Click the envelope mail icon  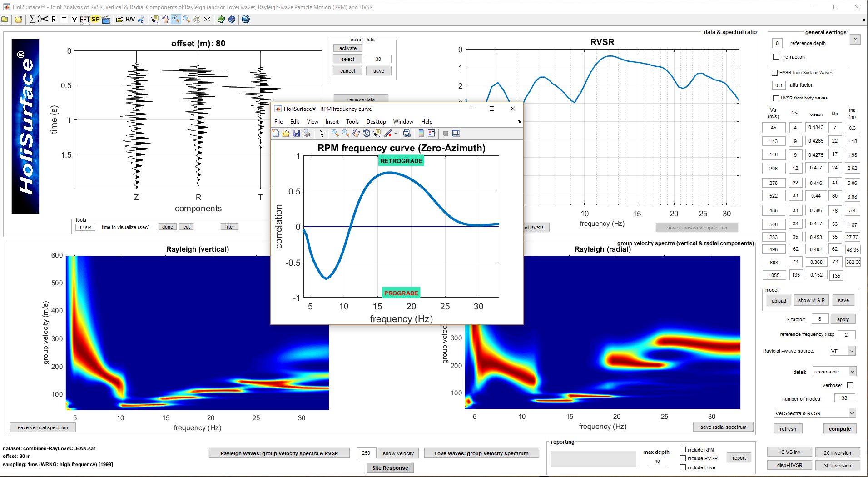(207, 19)
